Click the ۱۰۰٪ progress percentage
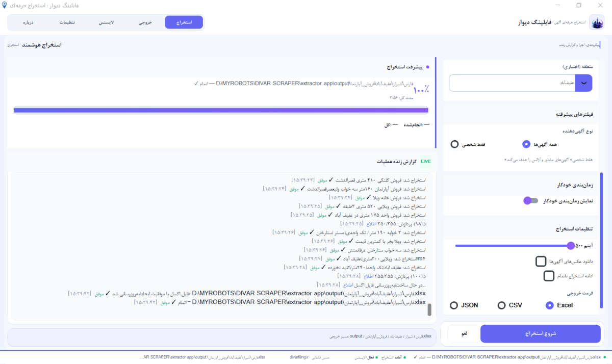Image resolution: width=612 pixels, height=364 pixels. click(421, 90)
